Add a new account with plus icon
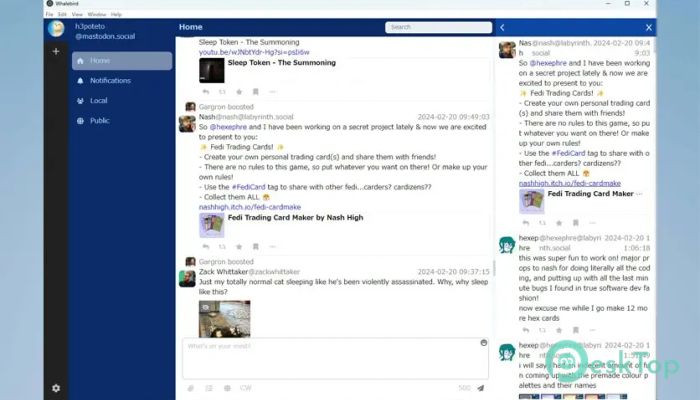The height and width of the screenshot is (400, 700). 56,51
